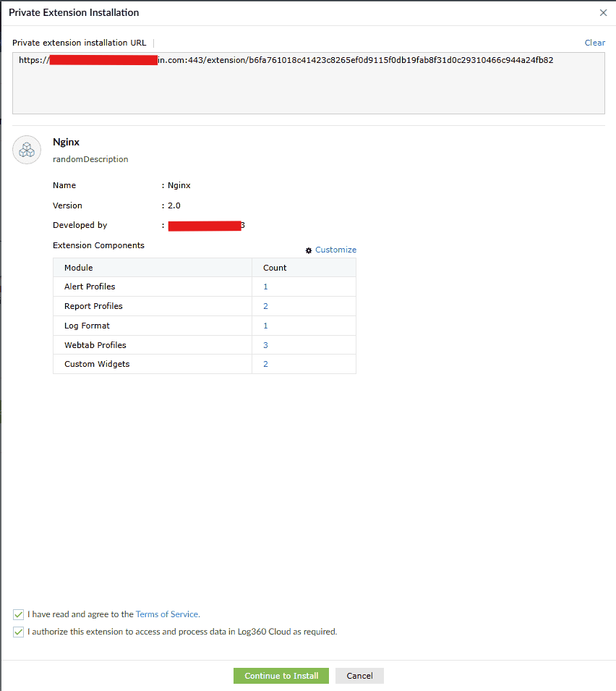Select the Custom Widgets module row label

[97, 364]
